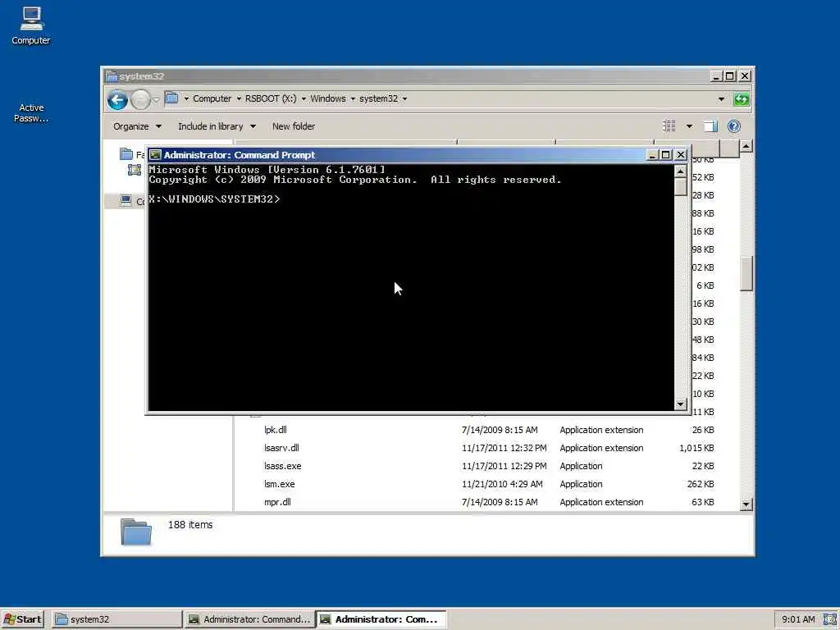The image size is (840, 630).
Task: Expand the arrow after RSBOOT (X:) breadcrumb
Action: point(304,99)
